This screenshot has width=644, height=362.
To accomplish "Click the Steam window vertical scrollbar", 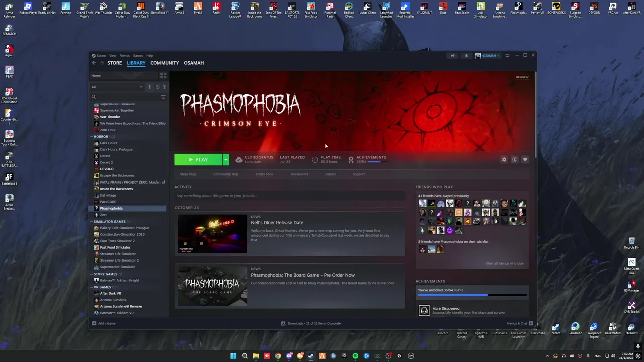I will tap(536, 115).
